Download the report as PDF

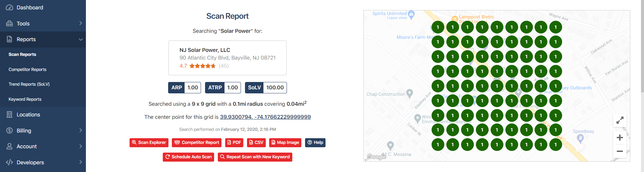pyautogui.click(x=234, y=143)
